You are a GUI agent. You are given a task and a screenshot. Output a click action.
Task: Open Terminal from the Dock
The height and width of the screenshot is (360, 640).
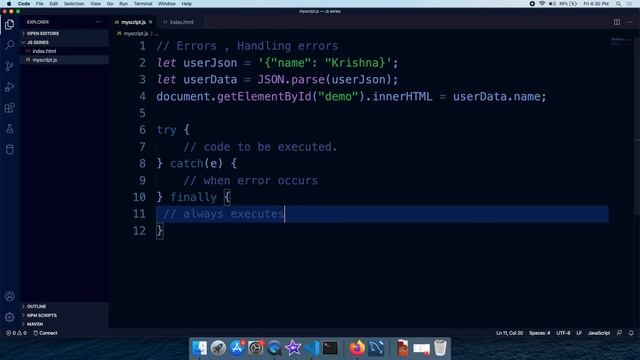tap(330, 348)
